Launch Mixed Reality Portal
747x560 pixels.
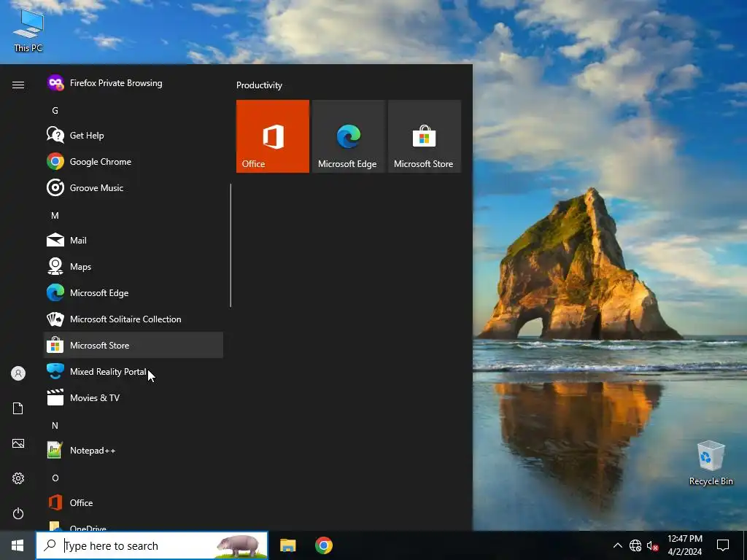[x=133, y=371]
